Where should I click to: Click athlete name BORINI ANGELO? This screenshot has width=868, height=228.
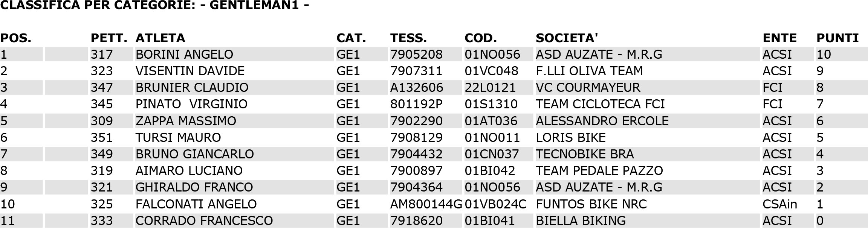coord(184,55)
